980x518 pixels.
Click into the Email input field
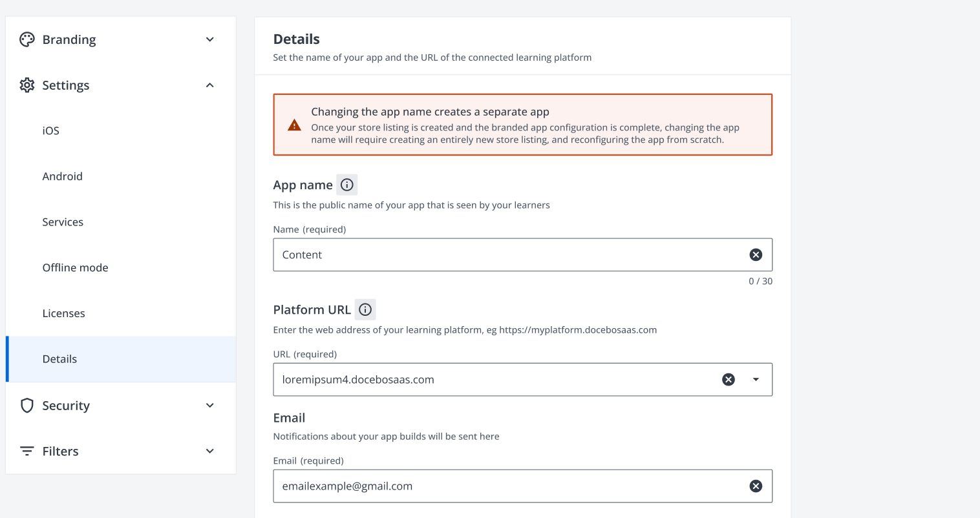coord(504,486)
